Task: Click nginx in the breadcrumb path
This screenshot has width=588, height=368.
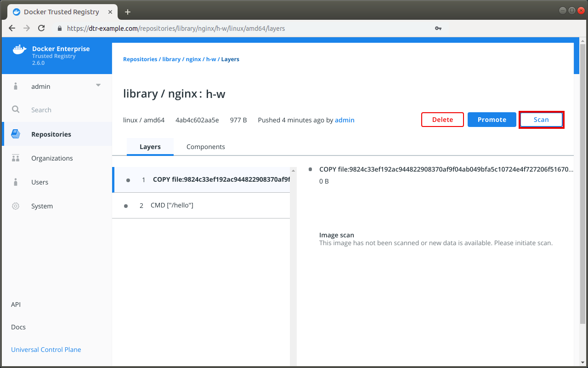Action: pos(193,59)
